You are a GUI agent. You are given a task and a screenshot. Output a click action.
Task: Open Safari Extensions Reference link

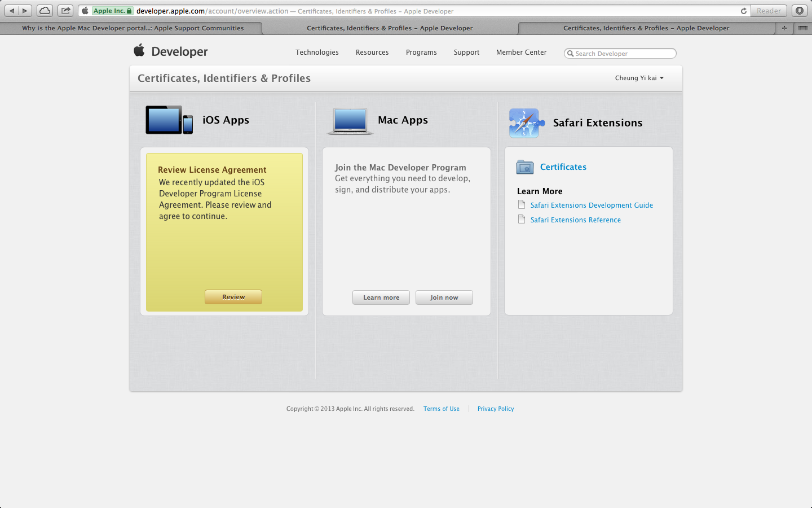(575, 220)
